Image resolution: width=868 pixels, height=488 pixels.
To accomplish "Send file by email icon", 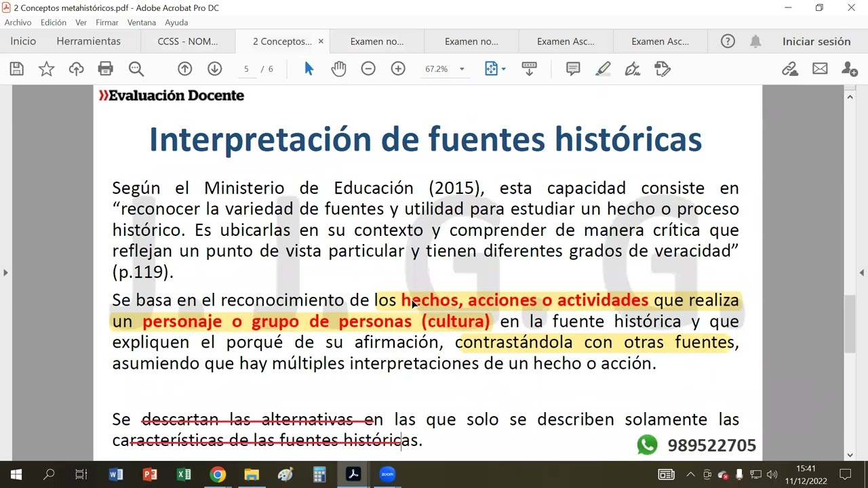I will coord(820,68).
